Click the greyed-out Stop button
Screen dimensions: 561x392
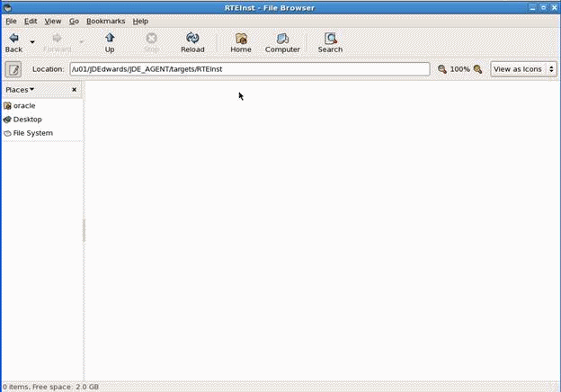[151, 42]
